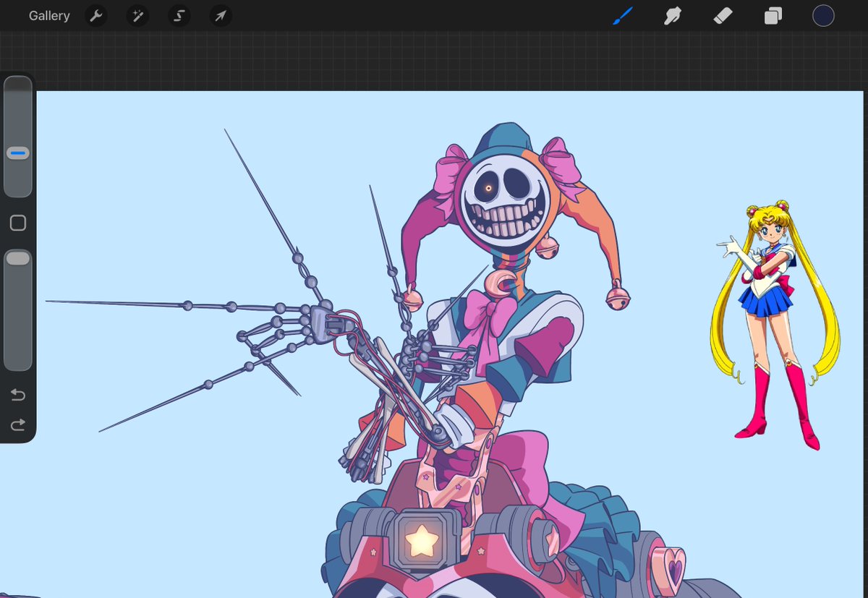Open the Adjustments magic wand menu
Viewport: 868px width, 598px height.
click(x=137, y=15)
